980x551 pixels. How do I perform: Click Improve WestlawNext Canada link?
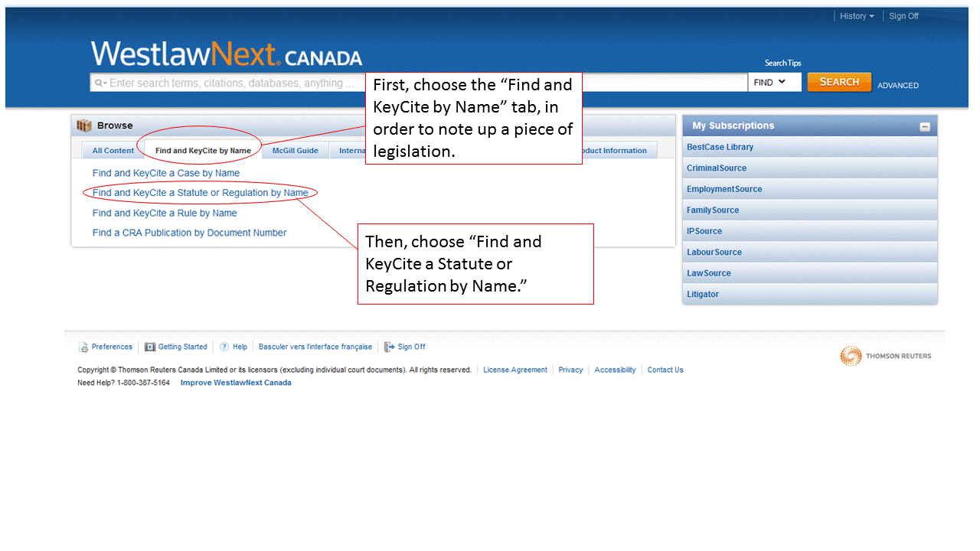pyautogui.click(x=236, y=383)
